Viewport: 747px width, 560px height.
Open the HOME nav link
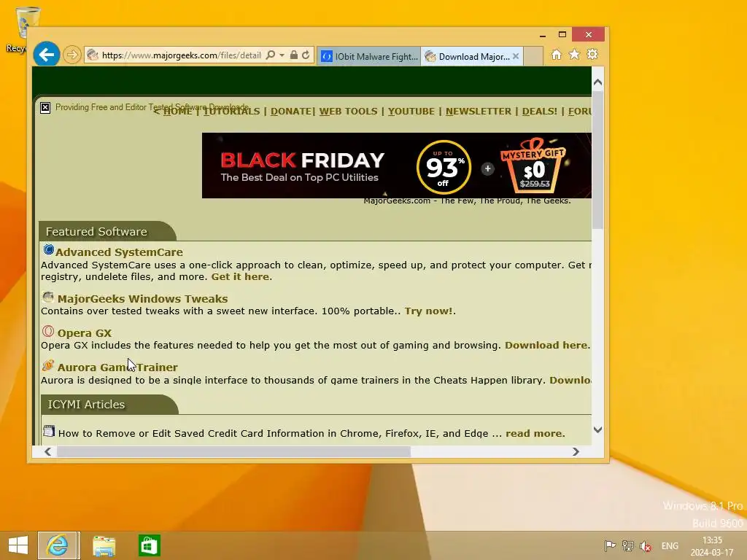(x=177, y=112)
